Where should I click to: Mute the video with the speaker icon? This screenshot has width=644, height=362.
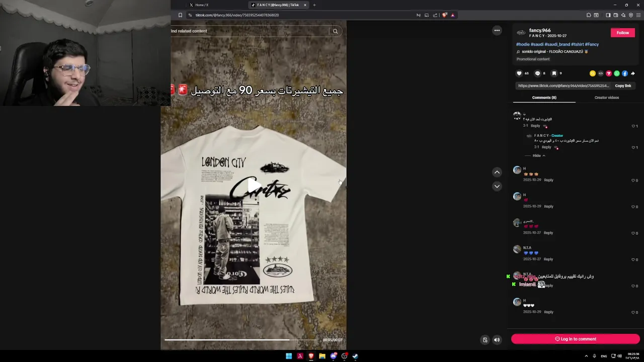point(497,340)
